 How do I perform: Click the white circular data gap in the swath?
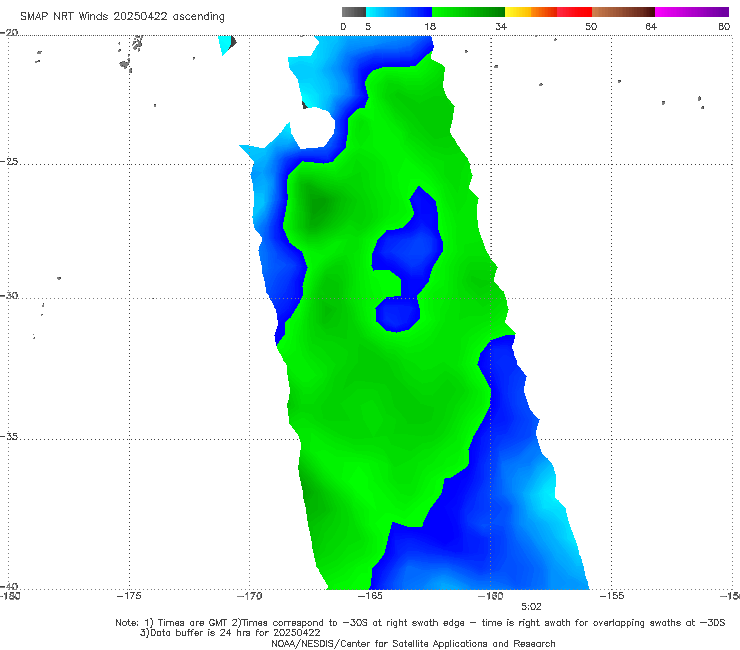click(312, 127)
